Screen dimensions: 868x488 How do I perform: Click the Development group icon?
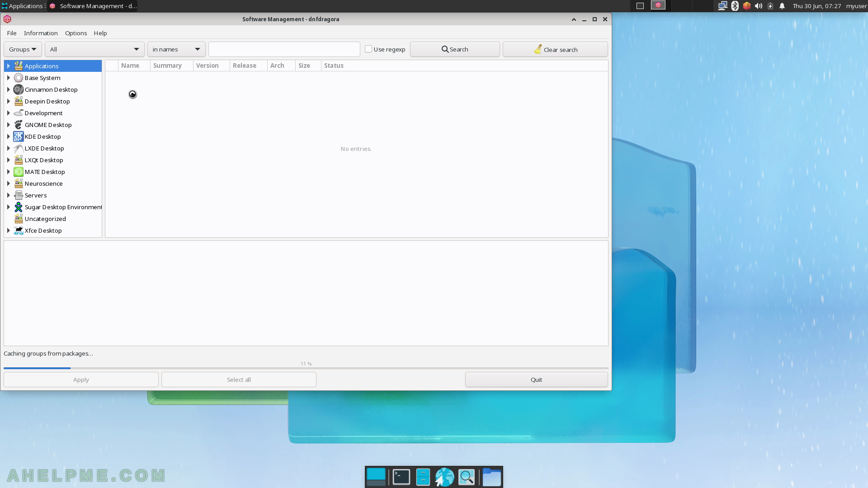19,113
